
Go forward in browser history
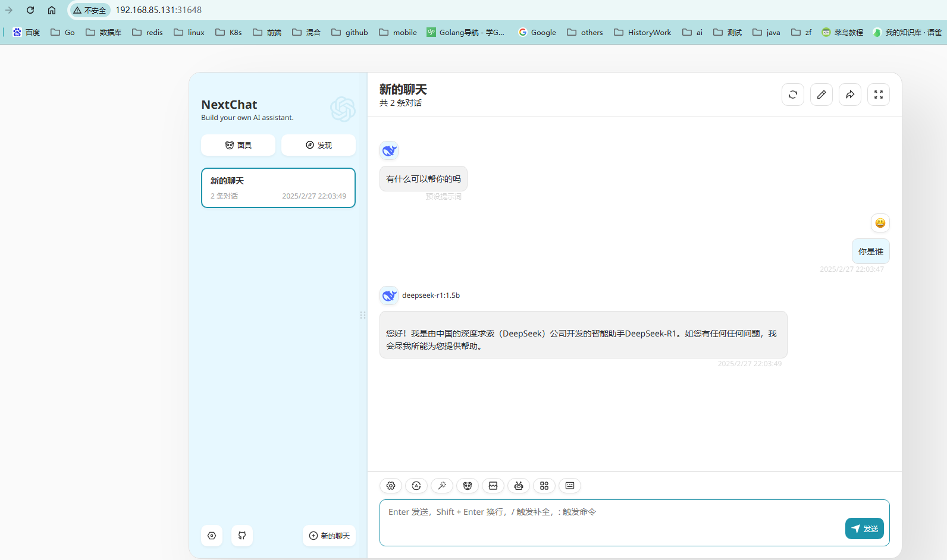pos(9,10)
